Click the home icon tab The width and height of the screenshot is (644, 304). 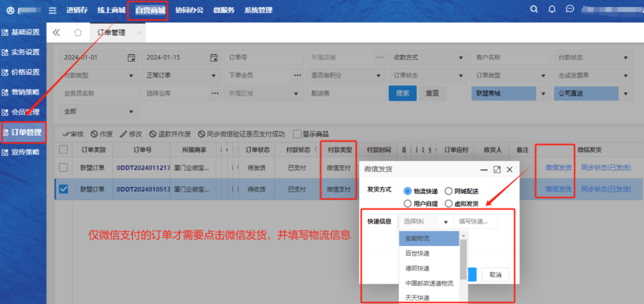(78, 33)
